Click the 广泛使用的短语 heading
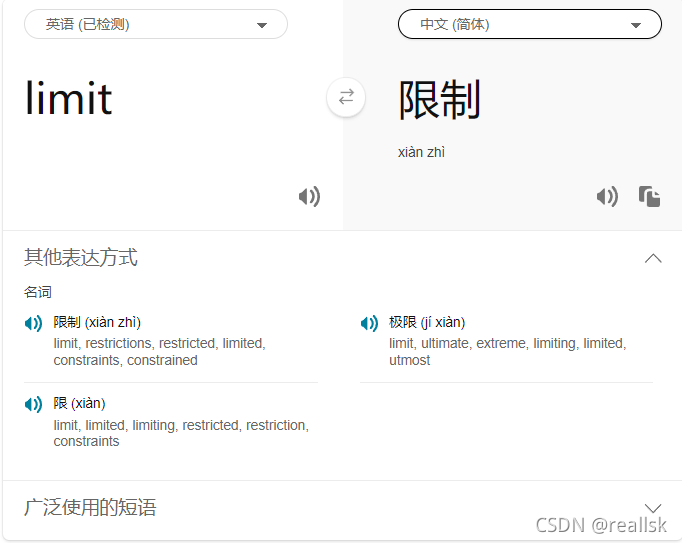 pos(90,507)
